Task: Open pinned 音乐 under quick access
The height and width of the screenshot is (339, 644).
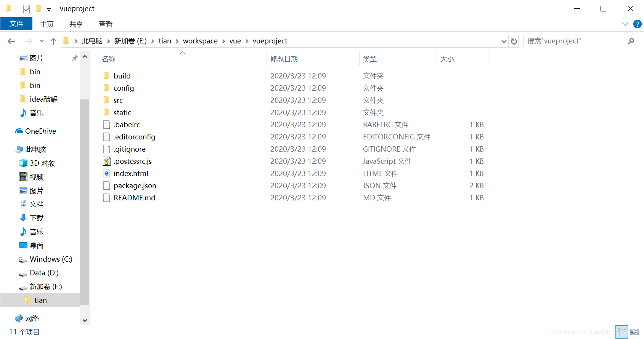Action: coord(37,113)
